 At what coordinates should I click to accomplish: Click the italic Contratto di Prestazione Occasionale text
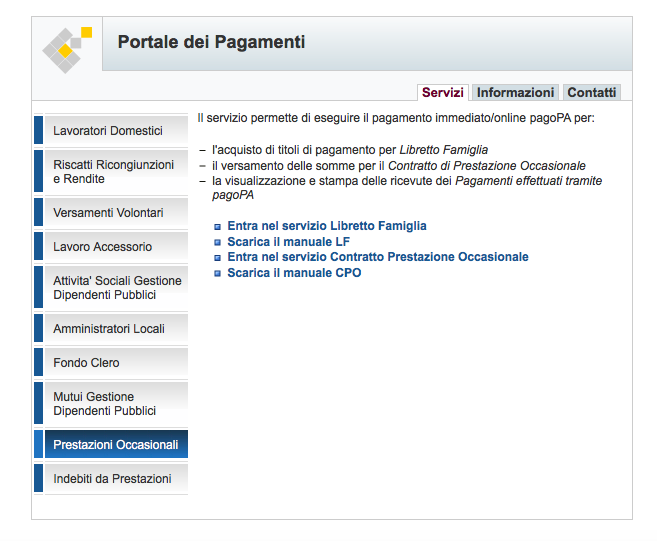(x=487, y=166)
